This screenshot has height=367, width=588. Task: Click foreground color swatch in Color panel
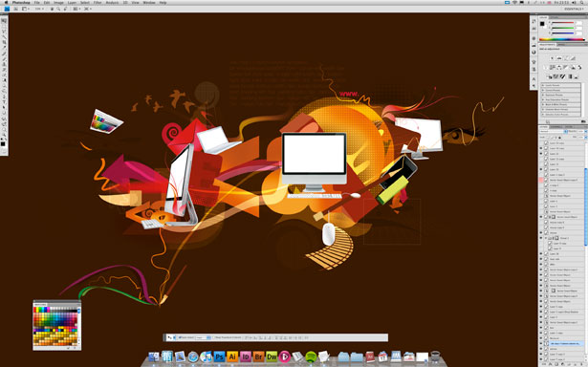coord(542,24)
